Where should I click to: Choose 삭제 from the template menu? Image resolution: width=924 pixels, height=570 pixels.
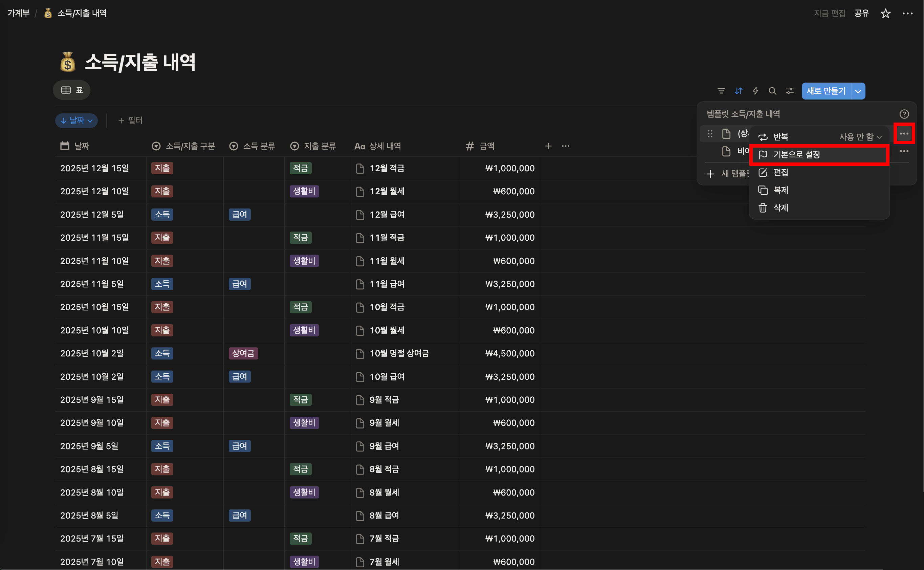pyautogui.click(x=780, y=208)
